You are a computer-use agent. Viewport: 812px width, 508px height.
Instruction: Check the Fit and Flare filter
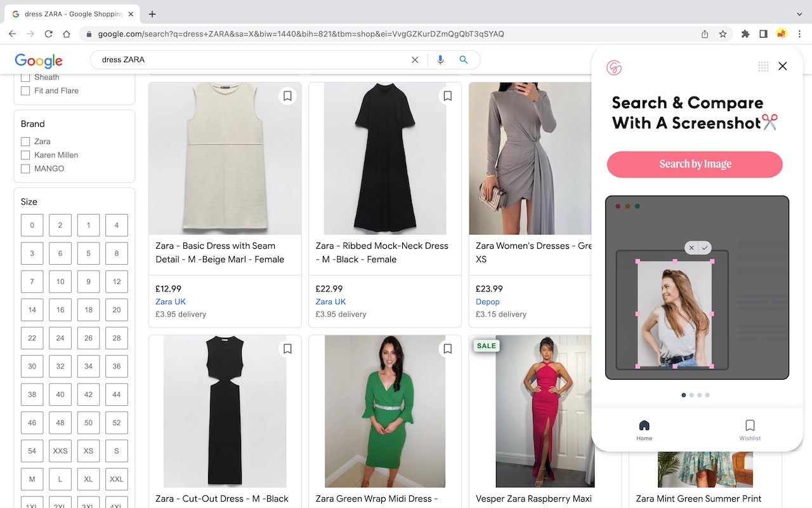pyautogui.click(x=25, y=91)
